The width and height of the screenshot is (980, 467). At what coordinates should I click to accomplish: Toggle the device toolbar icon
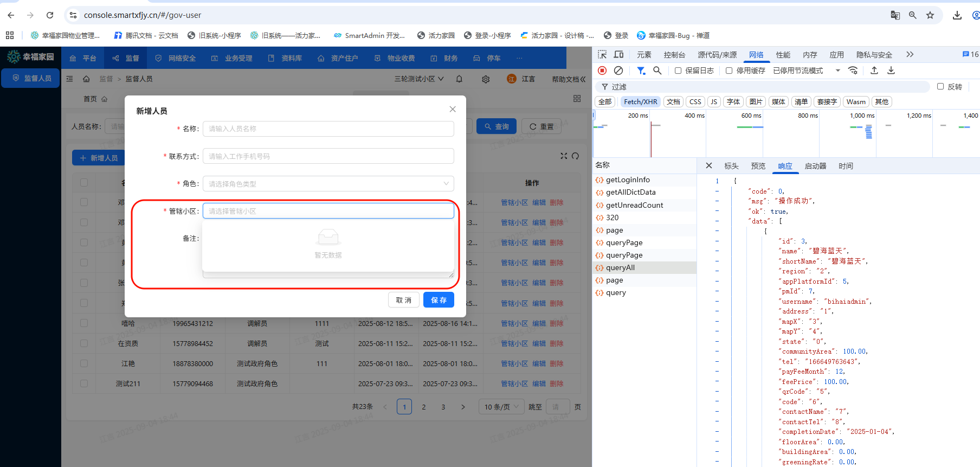click(618, 55)
